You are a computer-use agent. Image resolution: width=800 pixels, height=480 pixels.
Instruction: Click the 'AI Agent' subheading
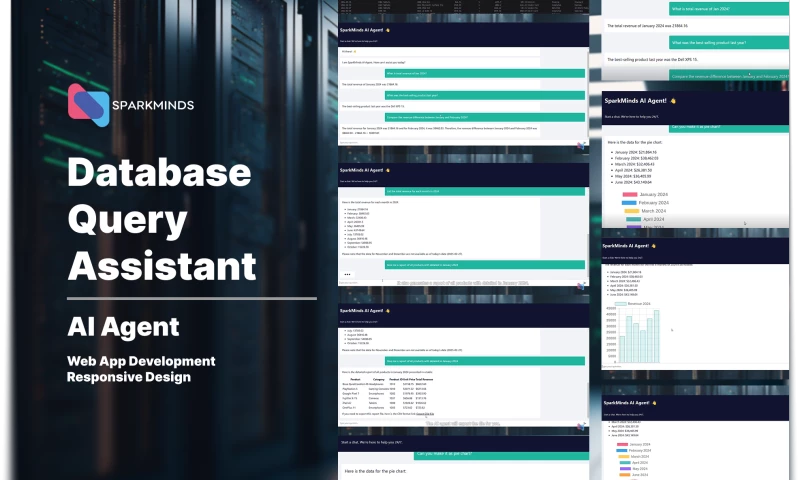pyautogui.click(x=123, y=326)
